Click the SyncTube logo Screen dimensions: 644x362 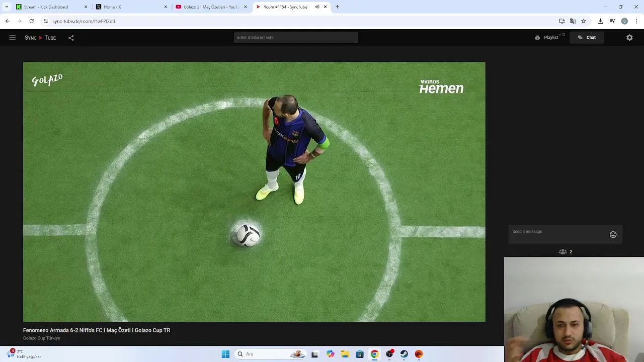click(x=40, y=38)
